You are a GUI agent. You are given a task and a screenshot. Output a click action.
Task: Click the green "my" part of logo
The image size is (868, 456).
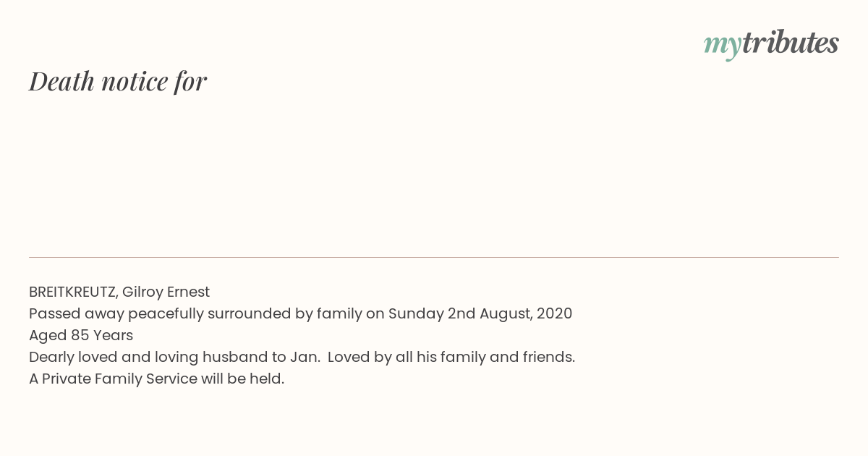pyautogui.click(x=723, y=46)
